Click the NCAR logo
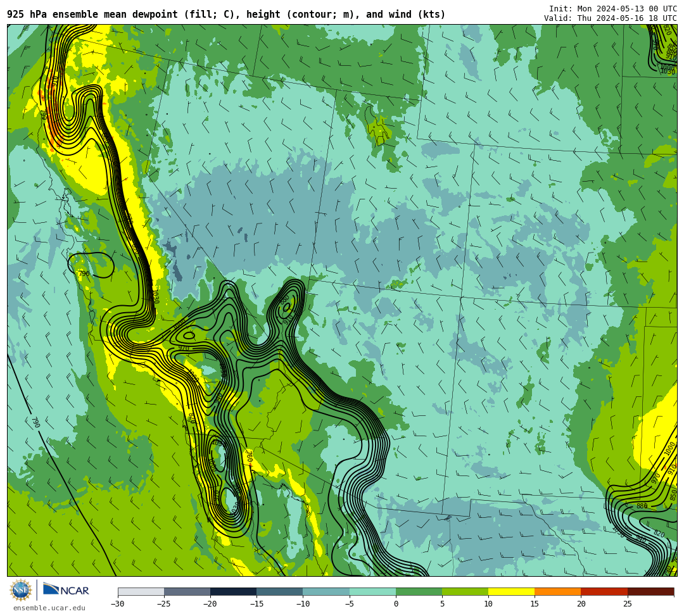684x616 pixels. pyautogui.click(x=66, y=590)
